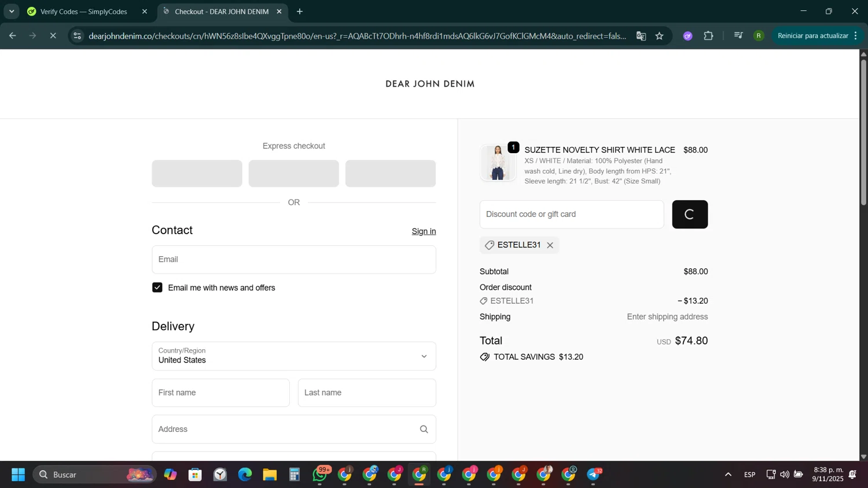
Task: Bookmark this page with the star icon
Action: [660, 36]
